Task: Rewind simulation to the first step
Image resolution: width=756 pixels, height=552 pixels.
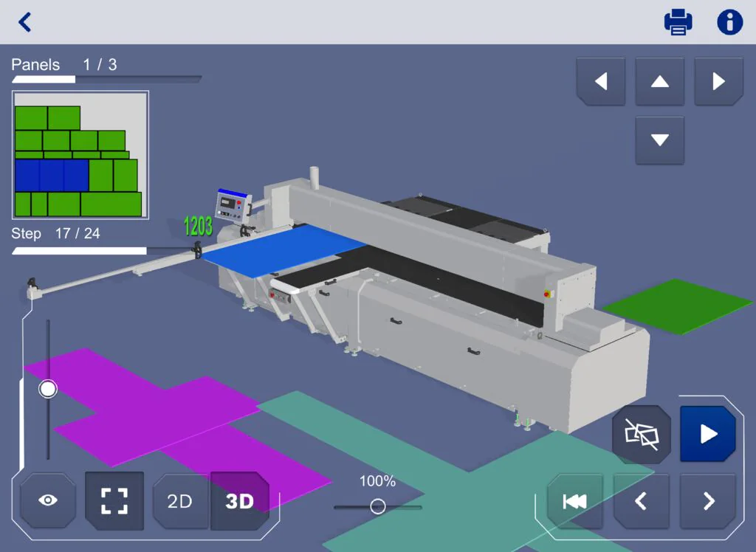Action: pos(575,501)
